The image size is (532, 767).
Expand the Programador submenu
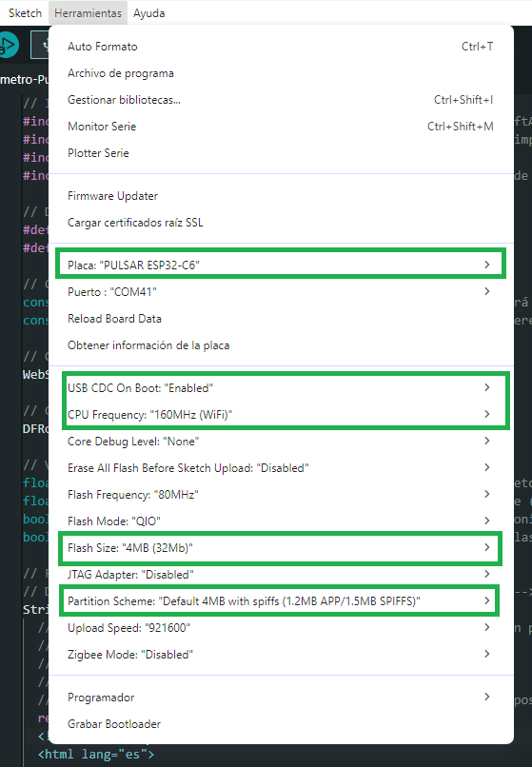(x=281, y=698)
